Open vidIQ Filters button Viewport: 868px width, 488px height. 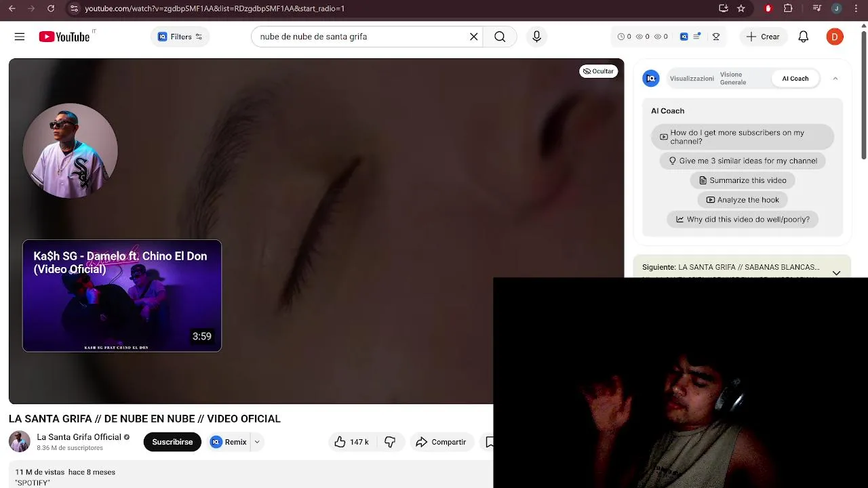[180, 37]
